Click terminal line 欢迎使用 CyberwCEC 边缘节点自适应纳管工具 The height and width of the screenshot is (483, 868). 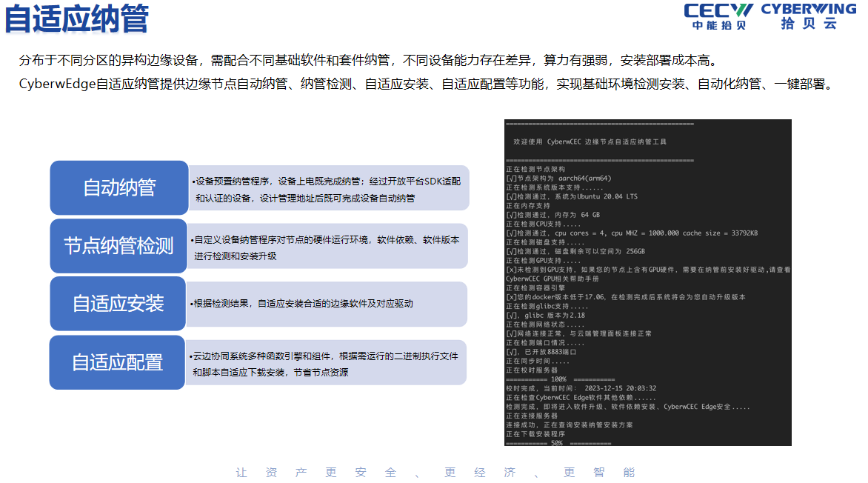point(590,141)
